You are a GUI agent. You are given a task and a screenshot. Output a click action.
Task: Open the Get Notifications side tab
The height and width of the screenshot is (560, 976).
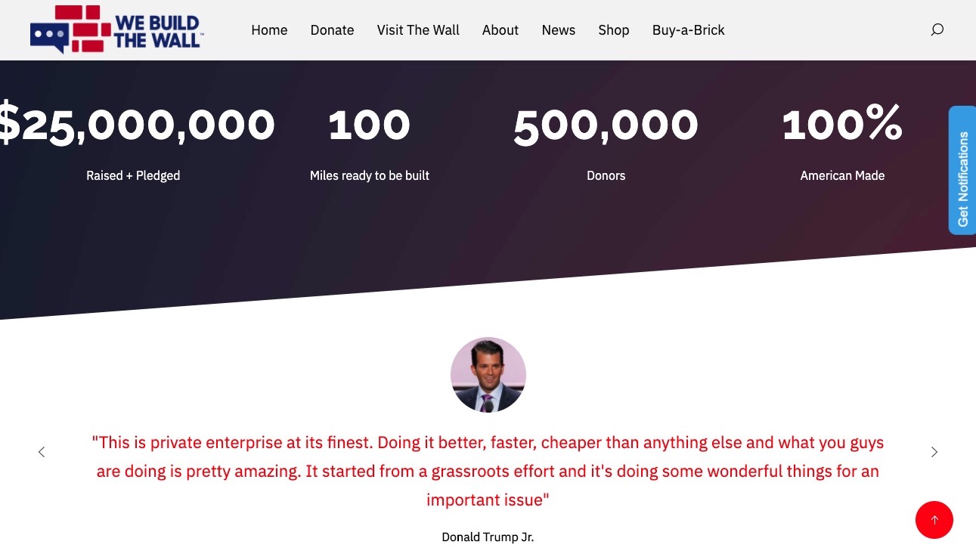coord(962,171)
